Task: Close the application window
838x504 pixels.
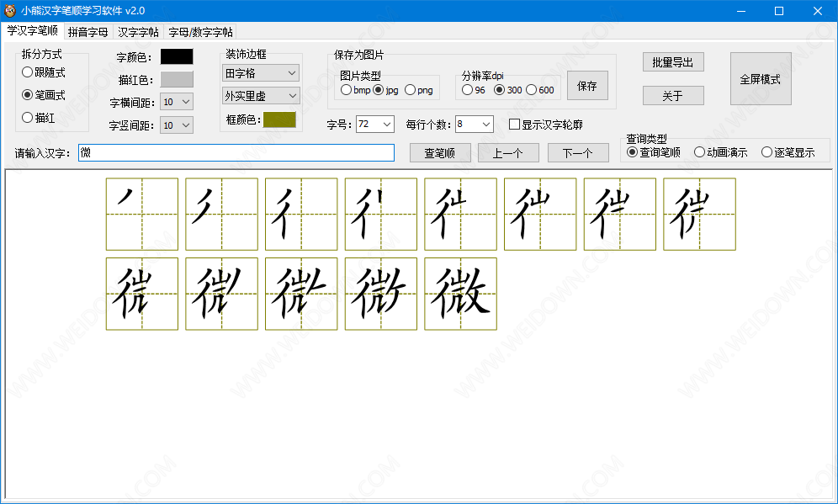Action: pyautogui.click(x=818, y=11)
